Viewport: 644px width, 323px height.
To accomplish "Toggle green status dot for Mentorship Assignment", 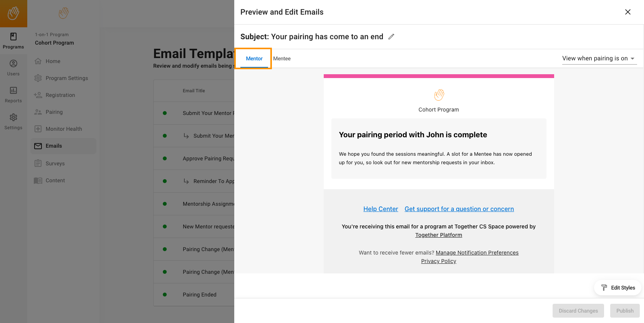I will (x=165, y=204).
